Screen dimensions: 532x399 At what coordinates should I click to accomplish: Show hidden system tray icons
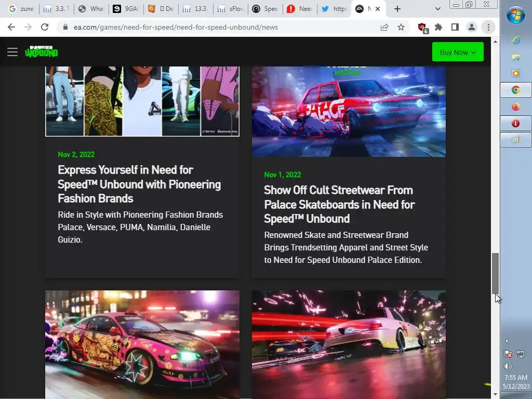pos(507,341)
